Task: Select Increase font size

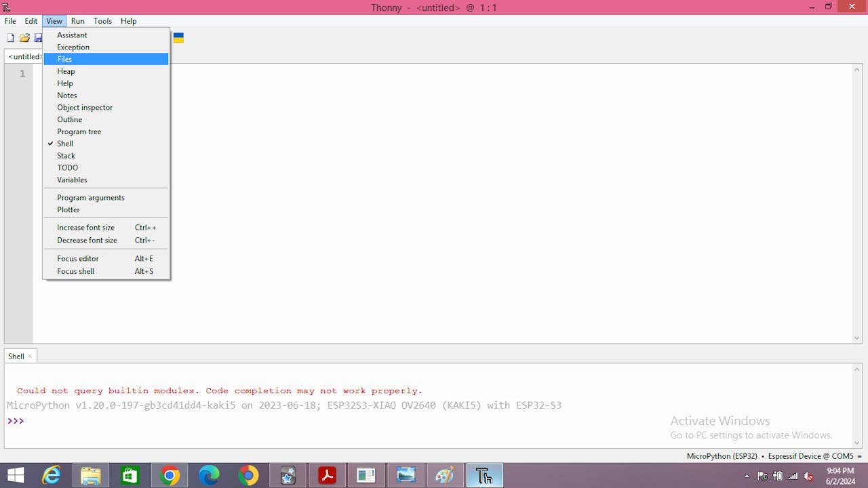Action: (x=85, y=228)
